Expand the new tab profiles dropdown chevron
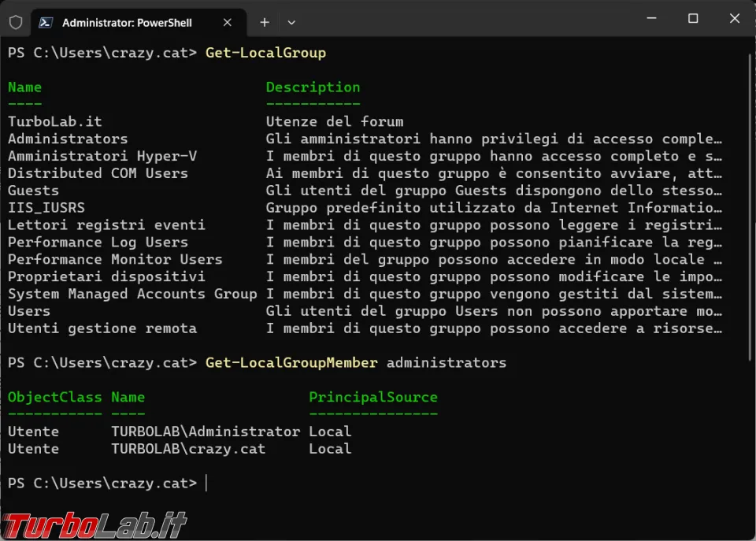Viewport: 756px width, 541px height. tap(291, 22)
